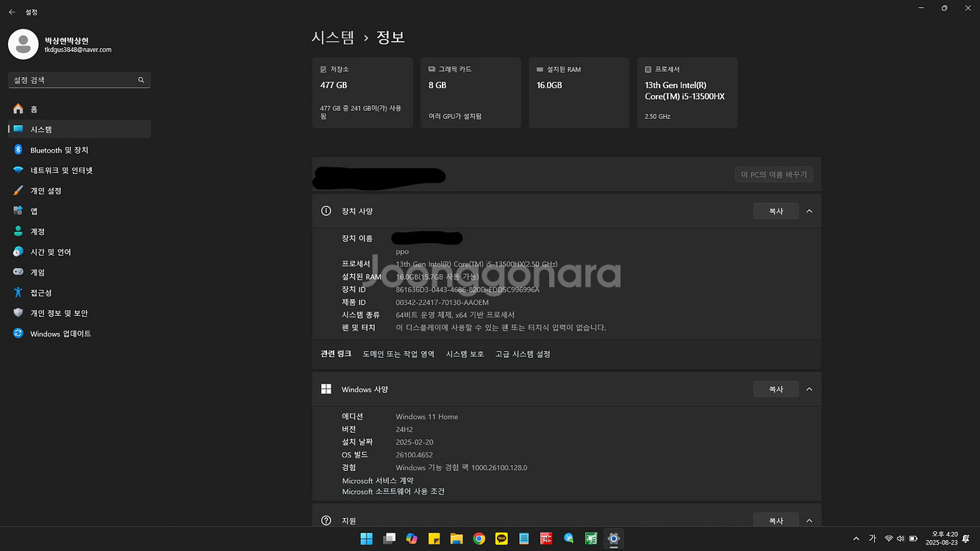This screenshot has height=551, width=980.
Task: Open the 계정 person icon
Action: [18, 231]
